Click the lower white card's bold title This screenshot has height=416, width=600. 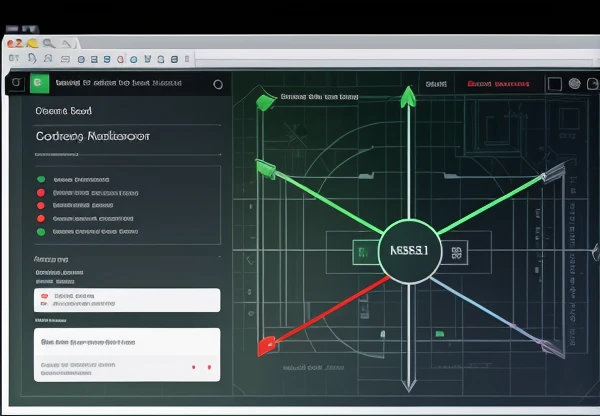tap(88, 342)
